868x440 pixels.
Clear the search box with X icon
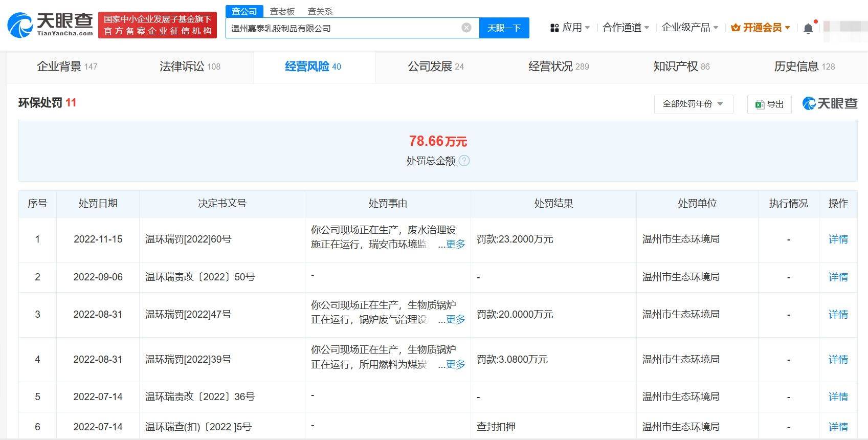466,28
